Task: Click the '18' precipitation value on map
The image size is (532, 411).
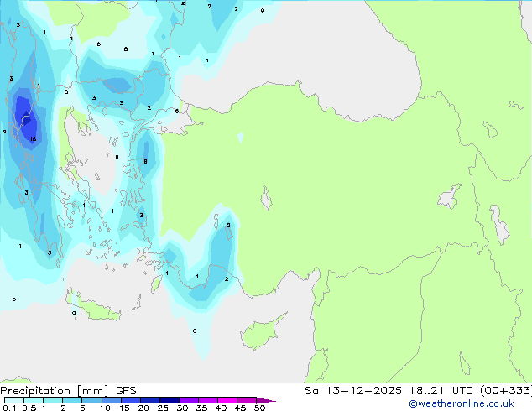Action: [33, 139]
